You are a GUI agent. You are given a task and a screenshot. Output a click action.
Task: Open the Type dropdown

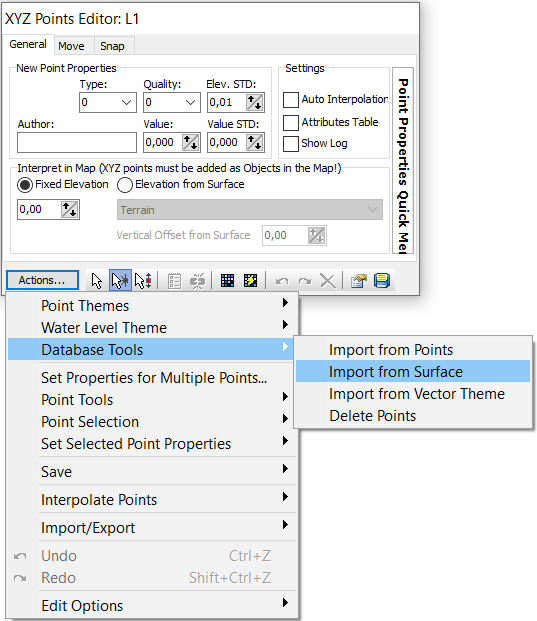(108, 103)
